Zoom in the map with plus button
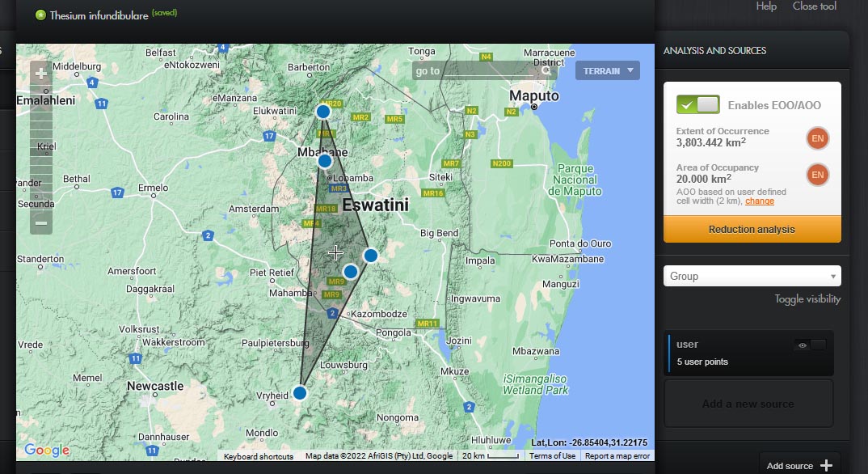 click(x=41, y=74)
